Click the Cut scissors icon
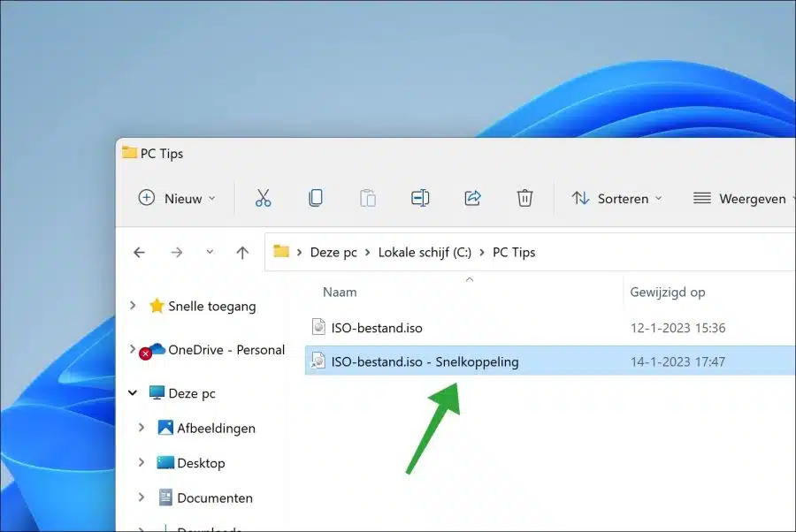Image resolution: width=796 pixels, height=532 pixels. click(x=263, y=198)
